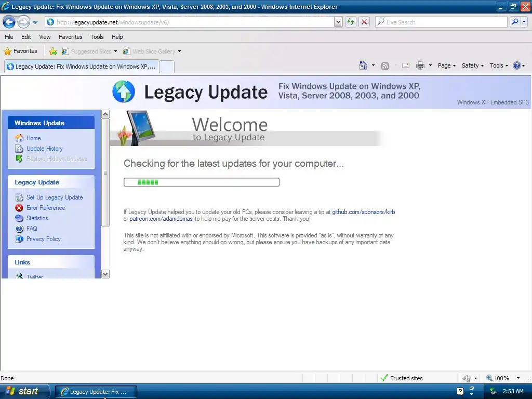Expand the Print options dropdown arrow
The image size is (532, 399).
pyautogui.click(x=430, y=65)
